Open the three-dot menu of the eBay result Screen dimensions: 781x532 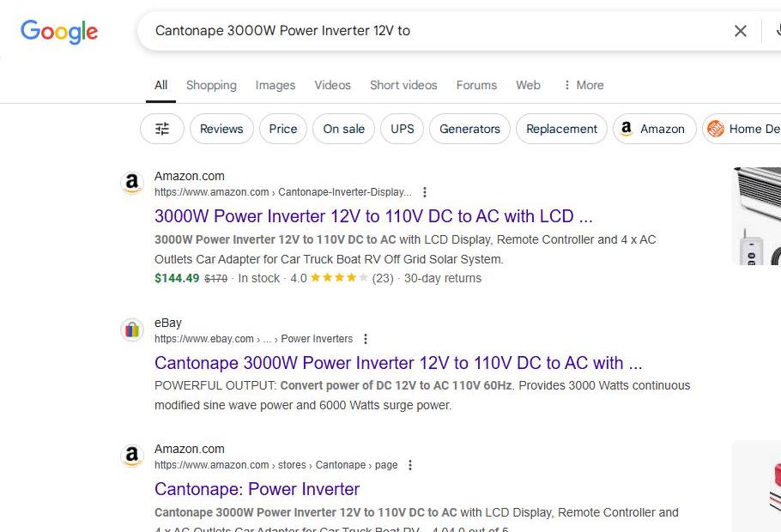[x=366, y=339]
